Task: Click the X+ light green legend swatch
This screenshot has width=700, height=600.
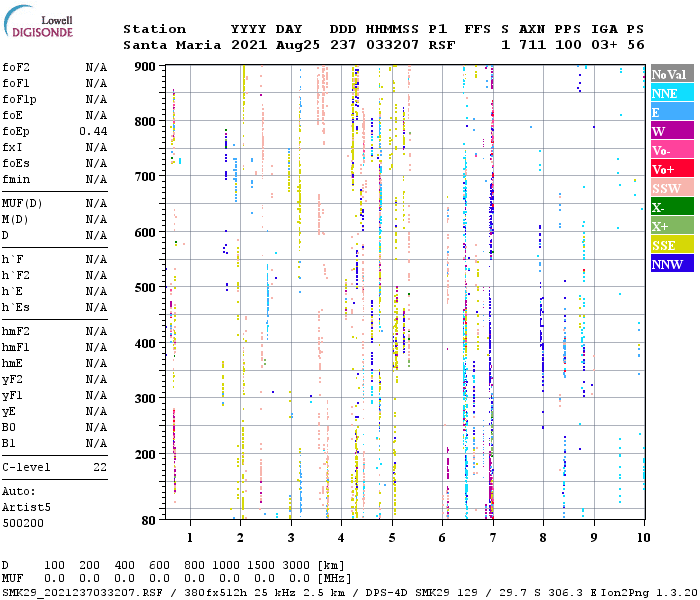Action: [671, 226]
